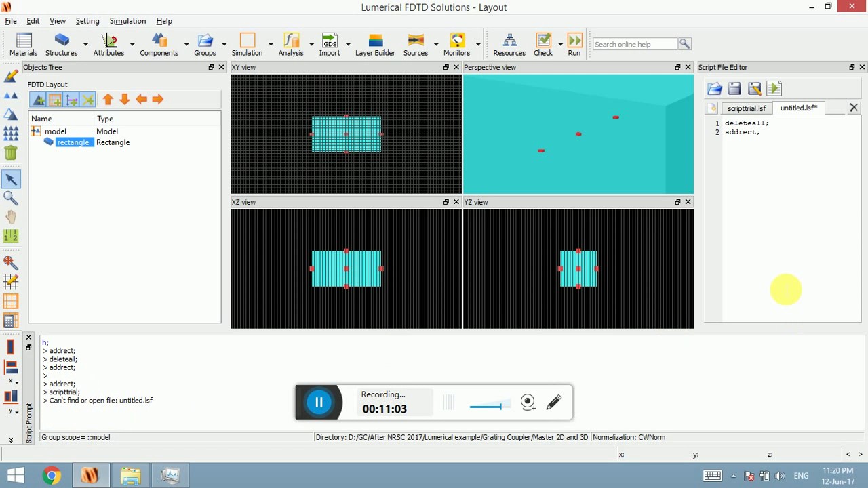Expand the Sources dropdown arrow
The width and height of the screenshot is (868, 488).
436,44
